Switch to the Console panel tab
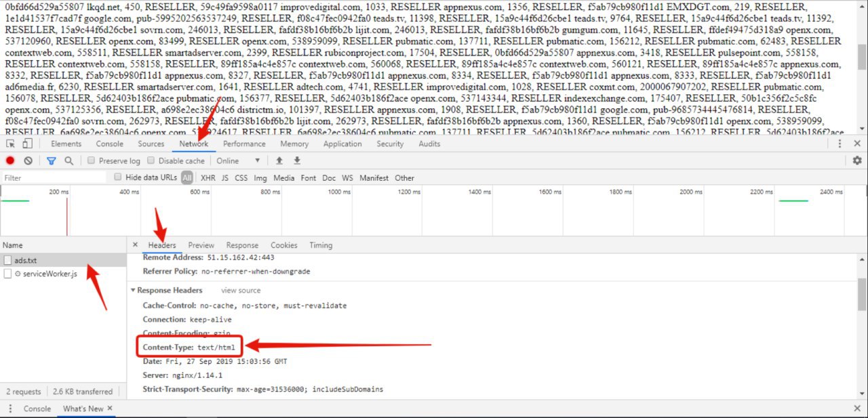The height and width of the screenshot is (418, 868). [110, 144]
